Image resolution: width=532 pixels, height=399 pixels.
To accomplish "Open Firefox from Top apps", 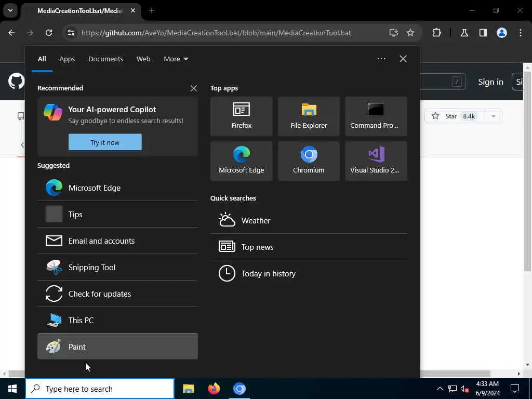I will click(241, 116).
